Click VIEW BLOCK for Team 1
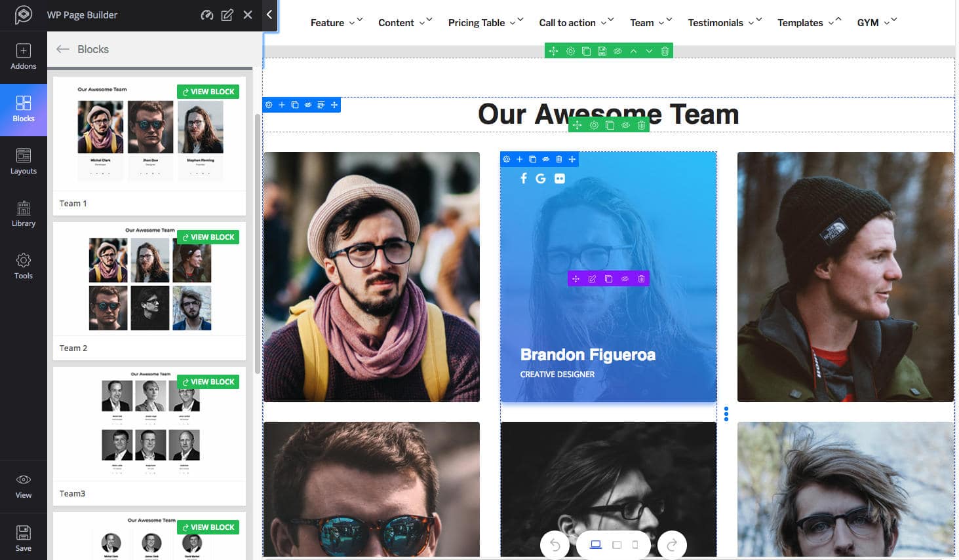959x560 pixels. (208, 91)
